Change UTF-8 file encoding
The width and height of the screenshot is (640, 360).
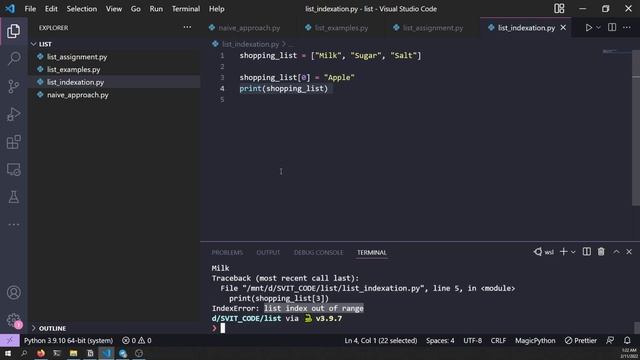(473, 340)
